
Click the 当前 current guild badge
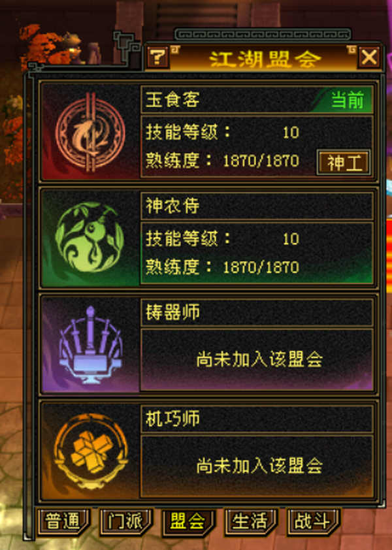347,101
